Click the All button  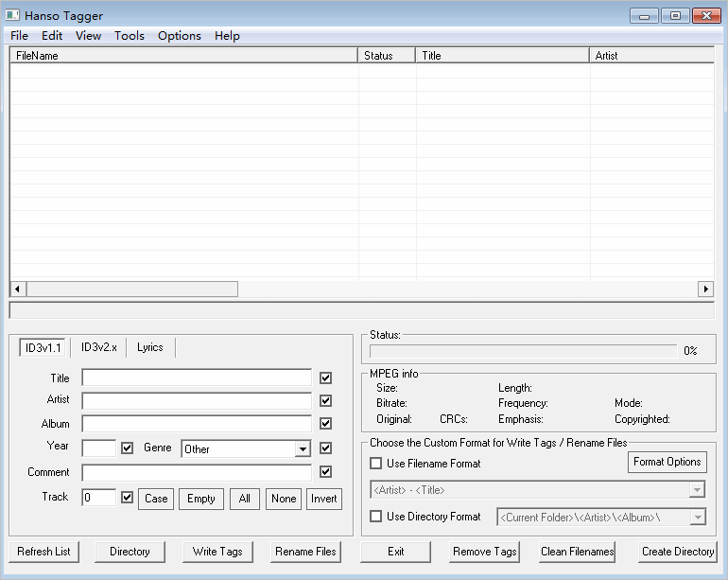245,499
